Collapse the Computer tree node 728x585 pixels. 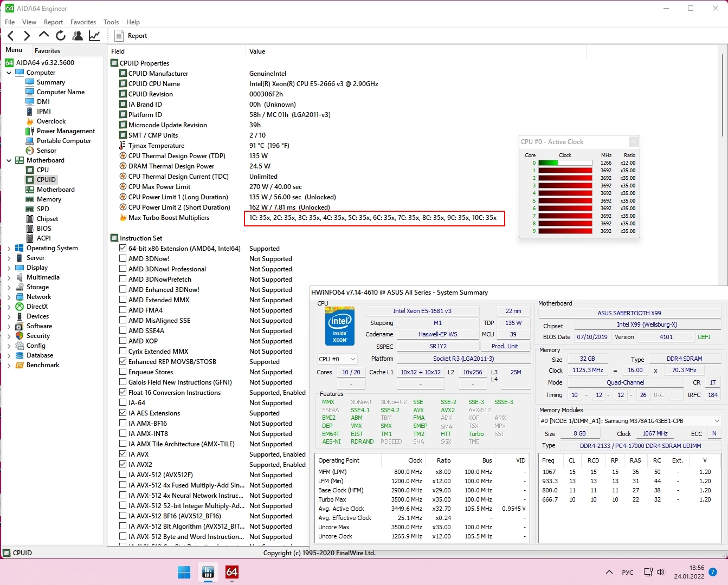click(9, 73)
